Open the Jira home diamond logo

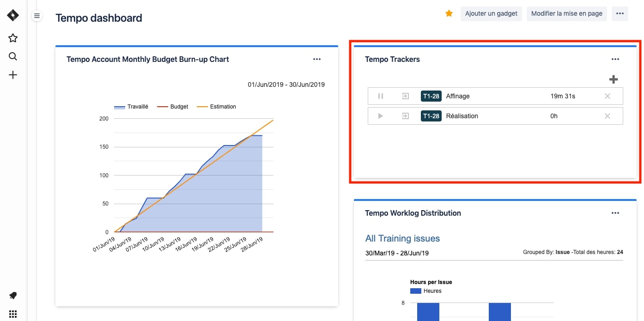[13, 15]
